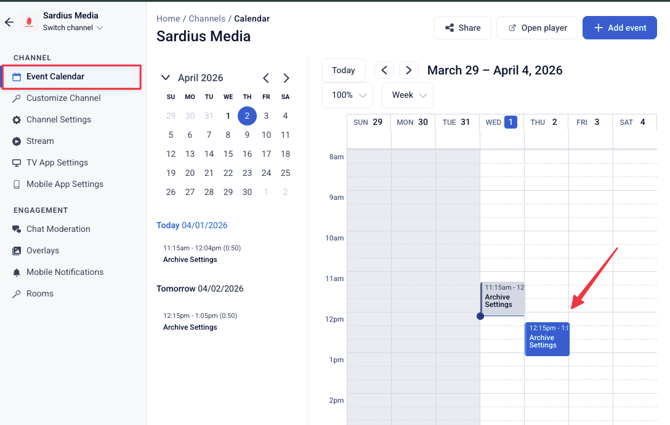This screenshot has height=425, width=670.
Task: Click the Open player button
Action: point(536,28)
